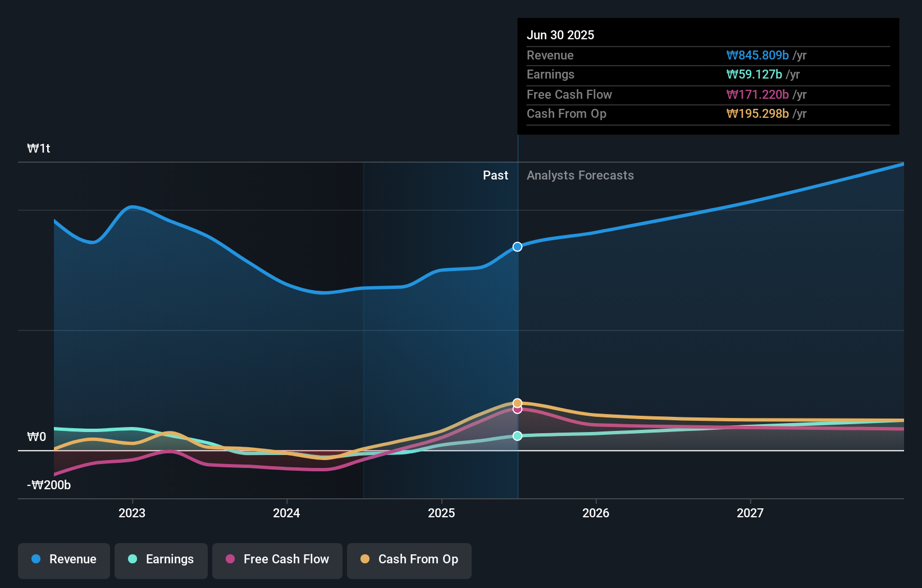
Task: Toggle the Earnings series off
Action: point(161,559)
